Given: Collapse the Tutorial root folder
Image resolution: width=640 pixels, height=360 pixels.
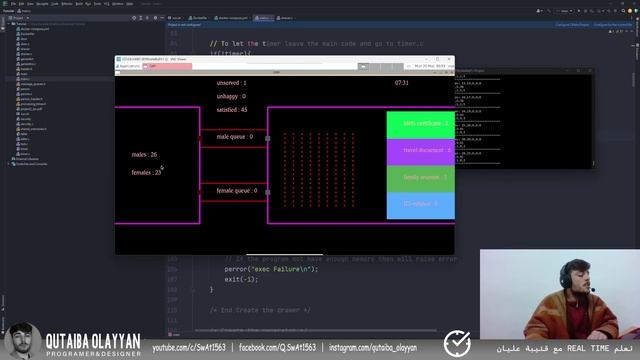Looking at the screenshot, I should click(x=8, y=24).
